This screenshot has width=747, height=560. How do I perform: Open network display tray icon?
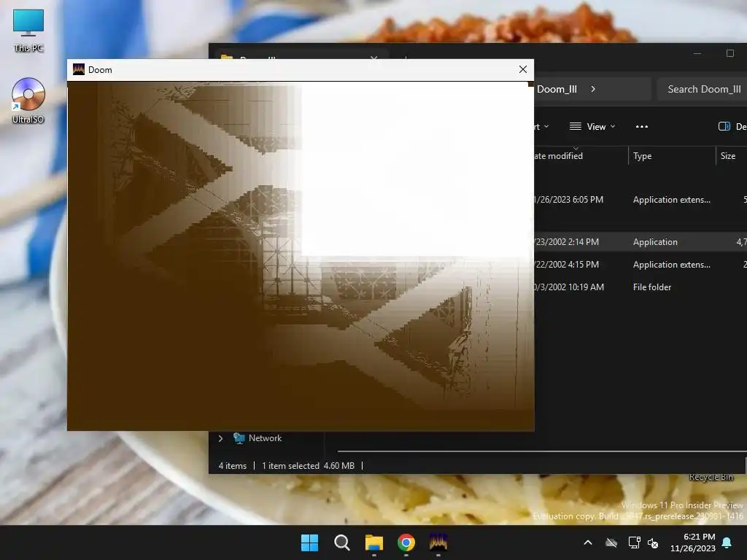click(634, 542)
